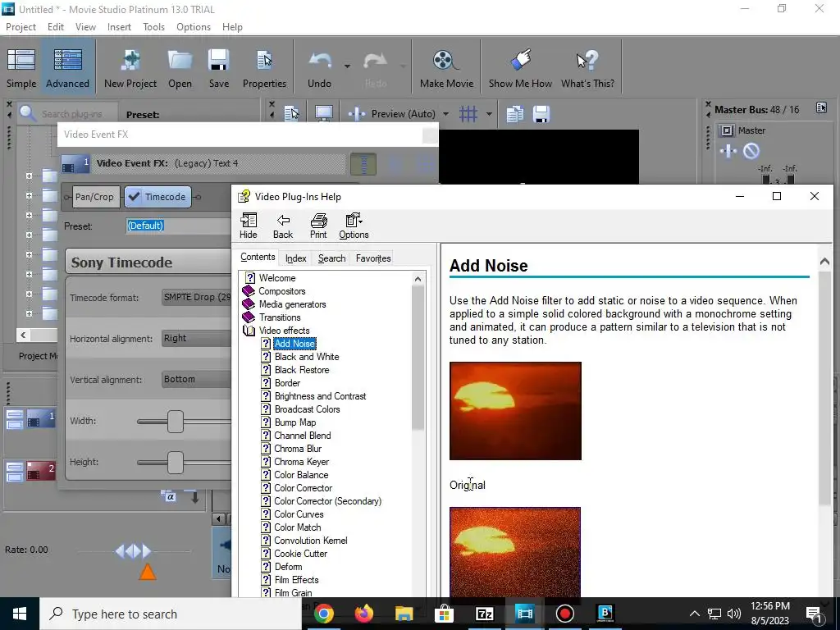The image size is (840, 630).
Task: Open Color Curves help topic
Action: point(299,514)
